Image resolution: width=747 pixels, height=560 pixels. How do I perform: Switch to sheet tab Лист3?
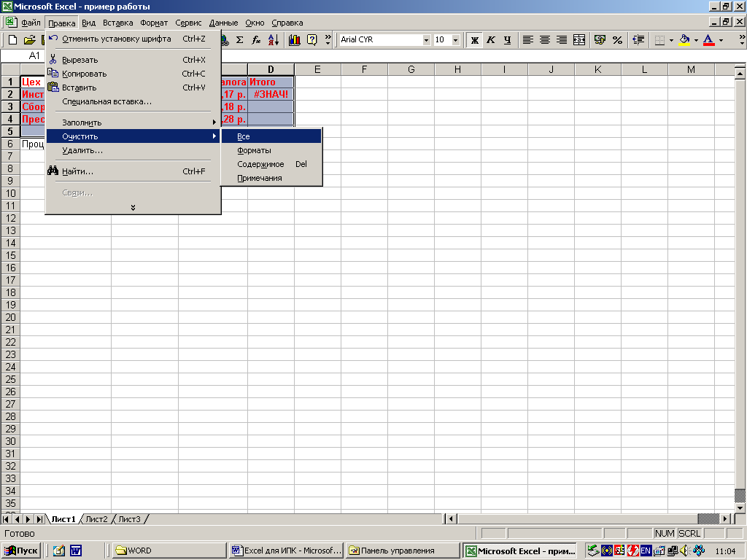click(x=130, y=519)
